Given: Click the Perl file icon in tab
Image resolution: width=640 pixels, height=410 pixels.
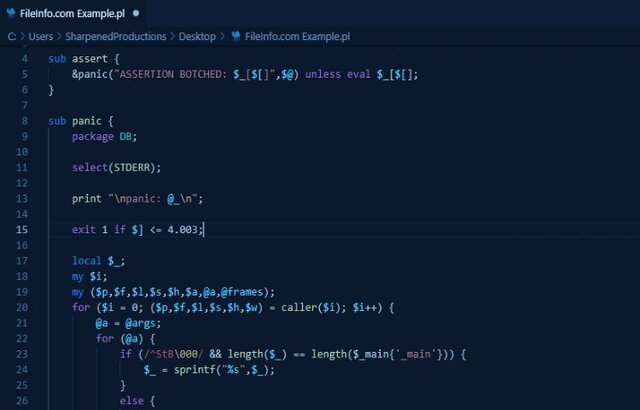Looking at the screenshot, I should pos(11,13).
